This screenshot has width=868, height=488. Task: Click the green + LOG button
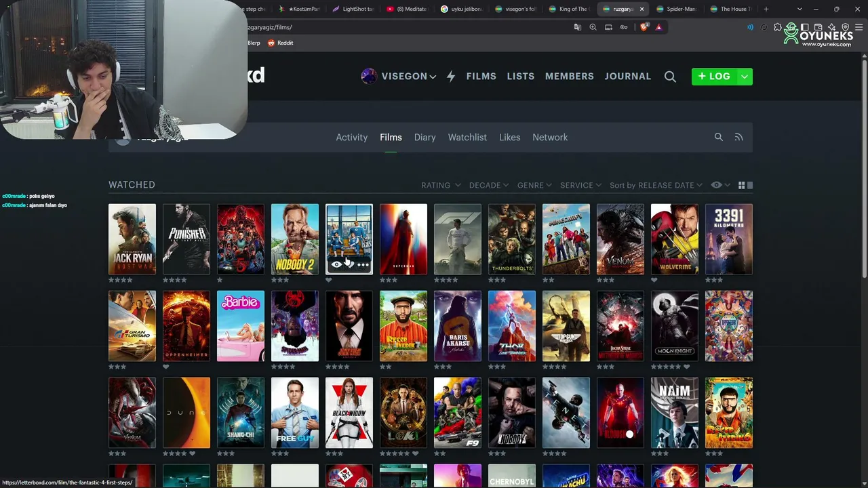[714, 77]
